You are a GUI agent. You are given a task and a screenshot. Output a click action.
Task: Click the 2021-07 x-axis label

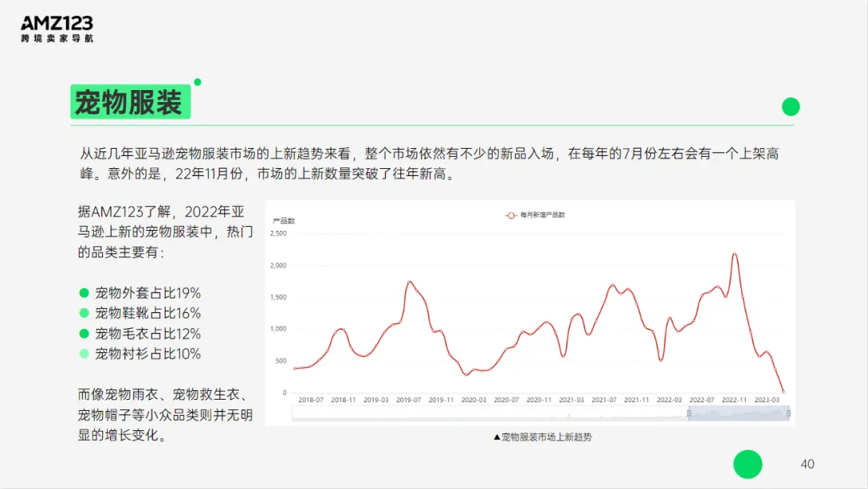click(x=604, y=400)
